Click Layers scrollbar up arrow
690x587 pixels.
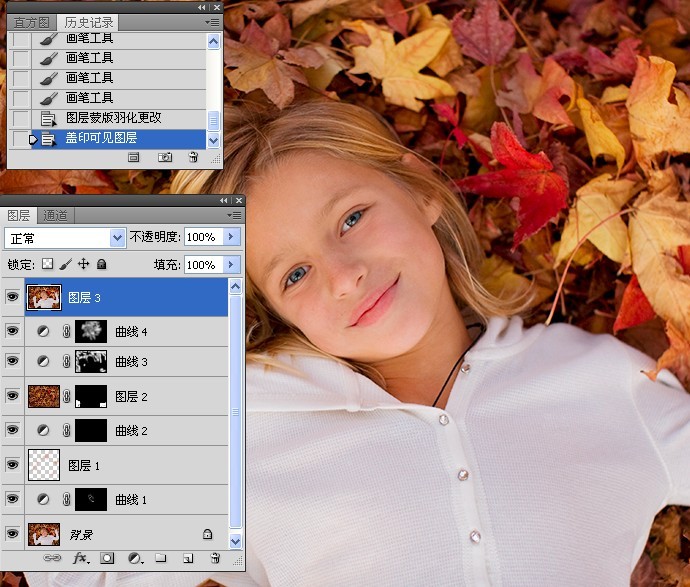[235, 287]
